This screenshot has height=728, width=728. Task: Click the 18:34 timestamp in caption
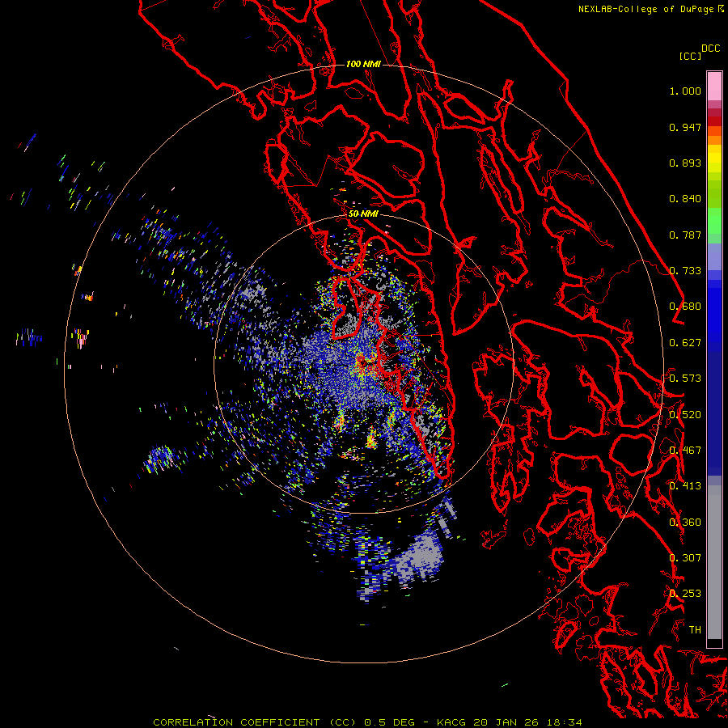564,722
